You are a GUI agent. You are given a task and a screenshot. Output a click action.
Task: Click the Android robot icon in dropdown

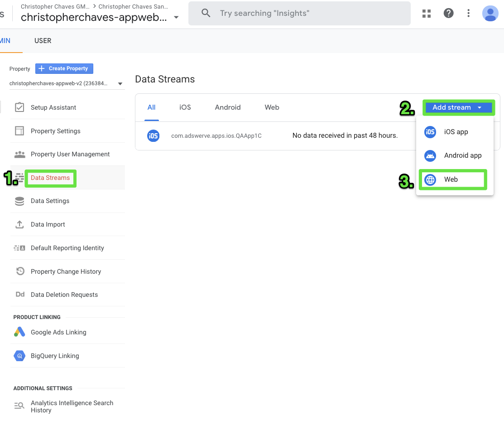[430, 155]
